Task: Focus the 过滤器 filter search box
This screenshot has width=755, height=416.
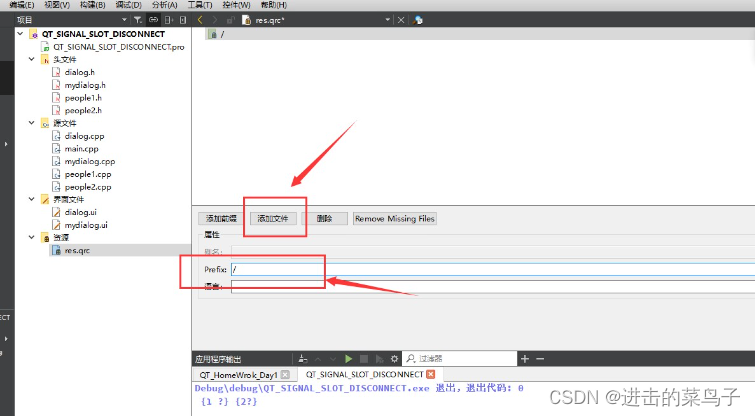Action: [459, 359]
